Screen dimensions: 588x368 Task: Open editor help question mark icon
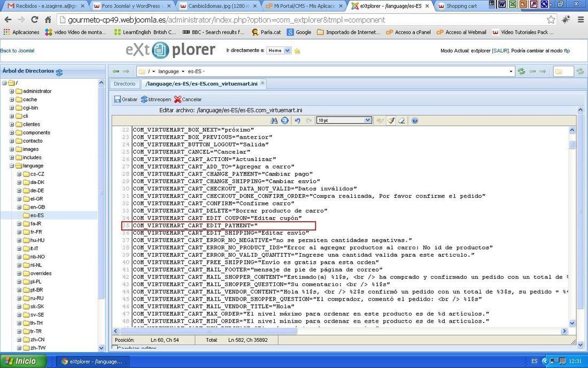(x=415, y=120)
